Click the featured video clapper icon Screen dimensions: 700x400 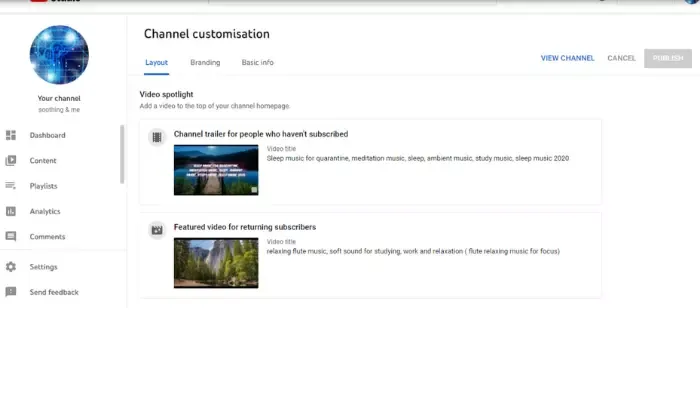157,230
